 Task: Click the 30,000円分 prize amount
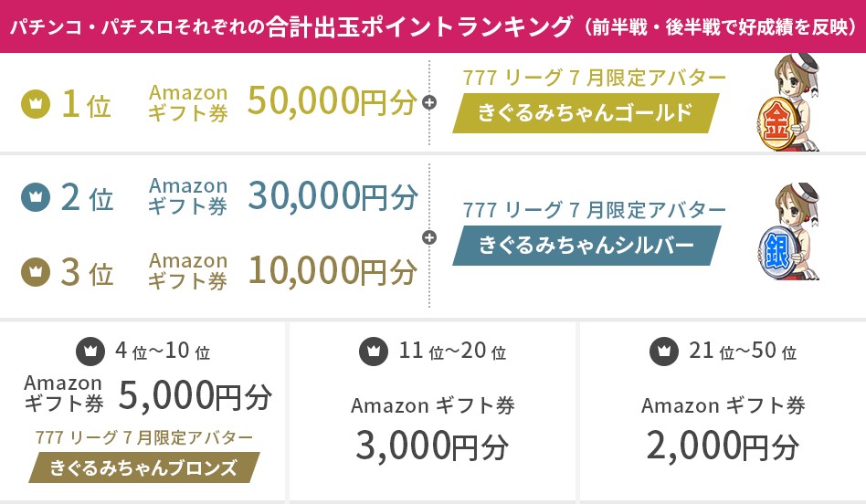tap(332, 195)
